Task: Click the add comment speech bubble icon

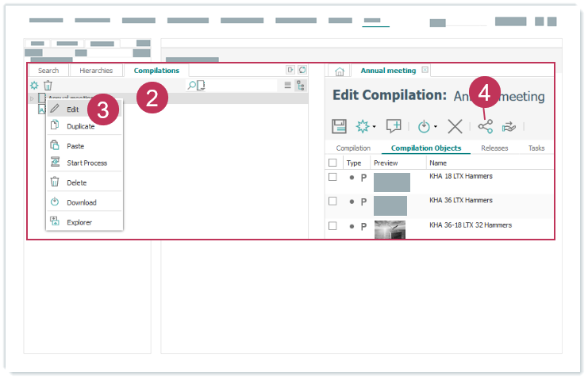Action: pyautogui.click(x=394, y=126)
